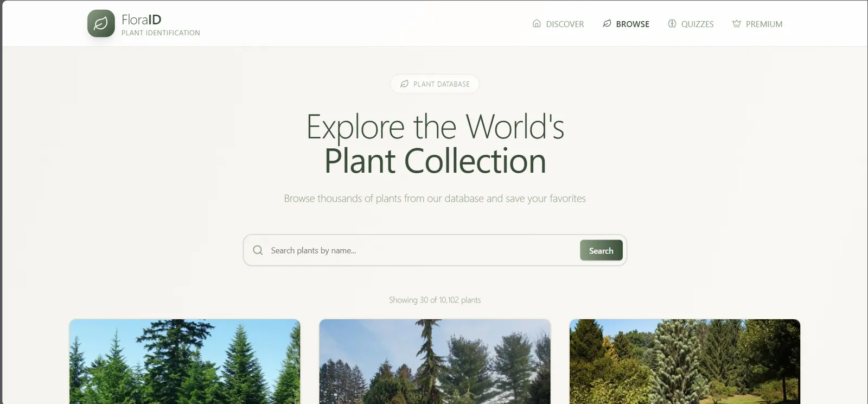Click the Discover home icon
Image resolution: width=868 pixels, height=404 pixels.
(537, 23)
